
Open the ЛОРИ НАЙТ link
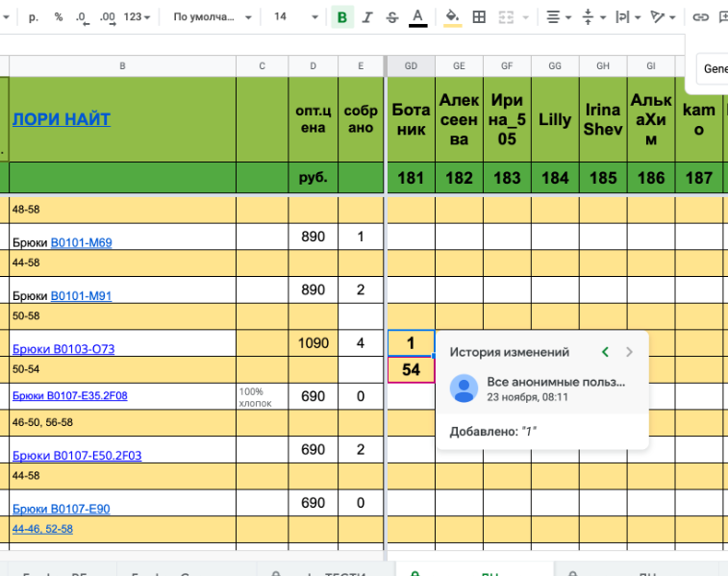click(61, 119)
